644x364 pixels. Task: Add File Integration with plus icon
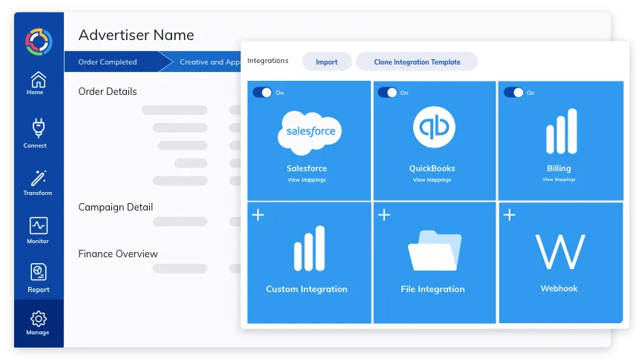point(384,215)
